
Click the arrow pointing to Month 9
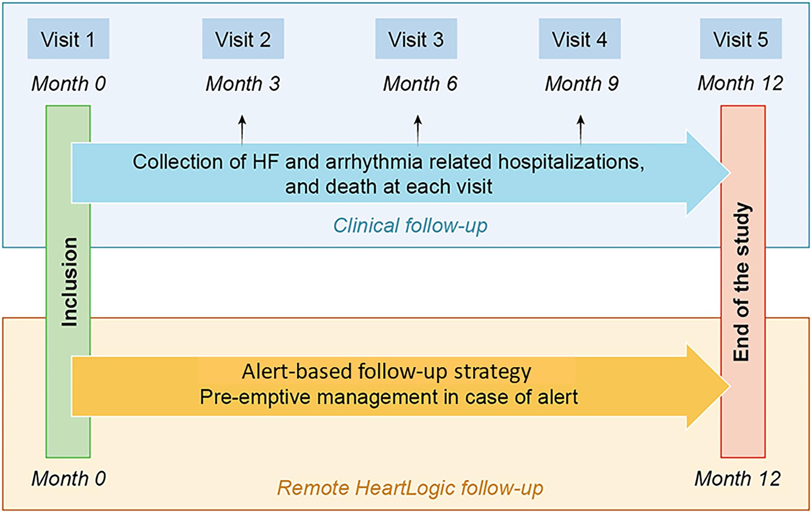coord(581,130)
